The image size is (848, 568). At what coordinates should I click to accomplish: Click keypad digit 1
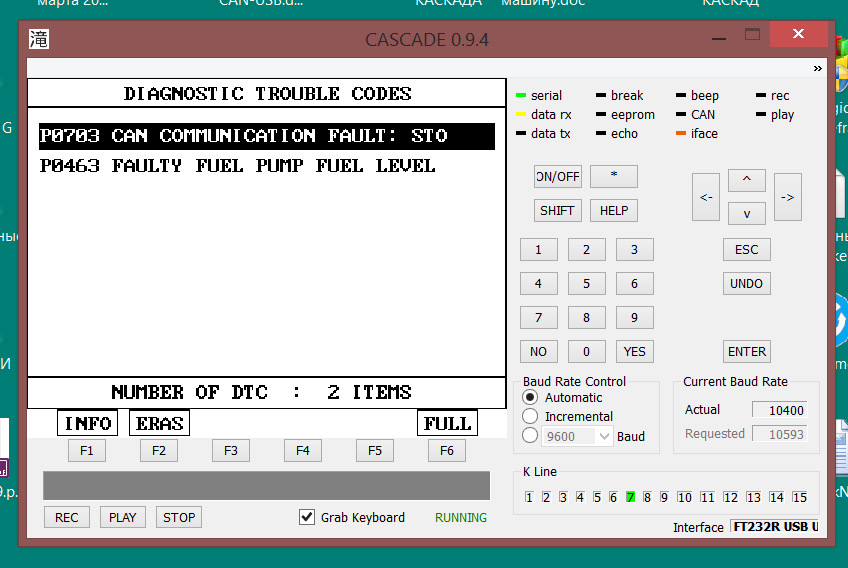539,249
